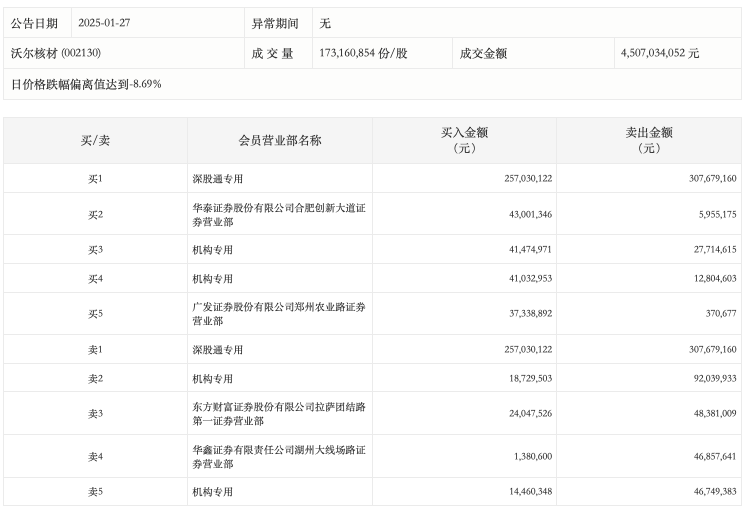Click the 会员营业部名称 column header
The image size is (745, 512).
280,141
